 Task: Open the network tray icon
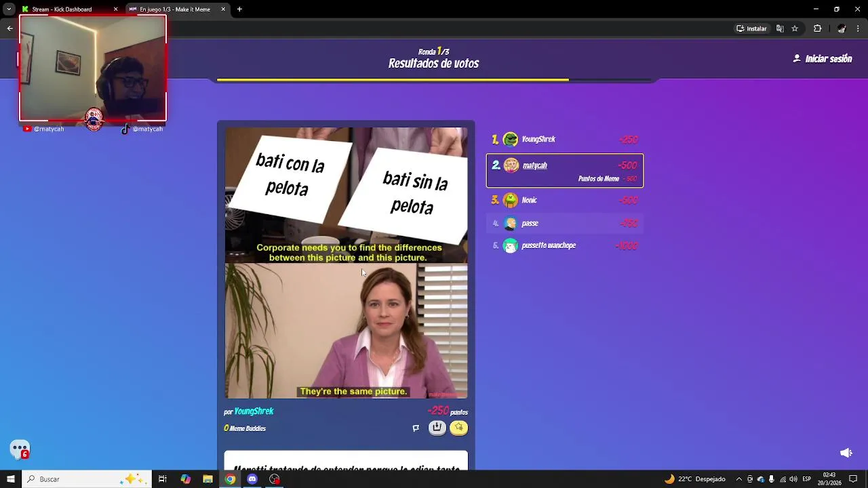click(x=783, y=479)
